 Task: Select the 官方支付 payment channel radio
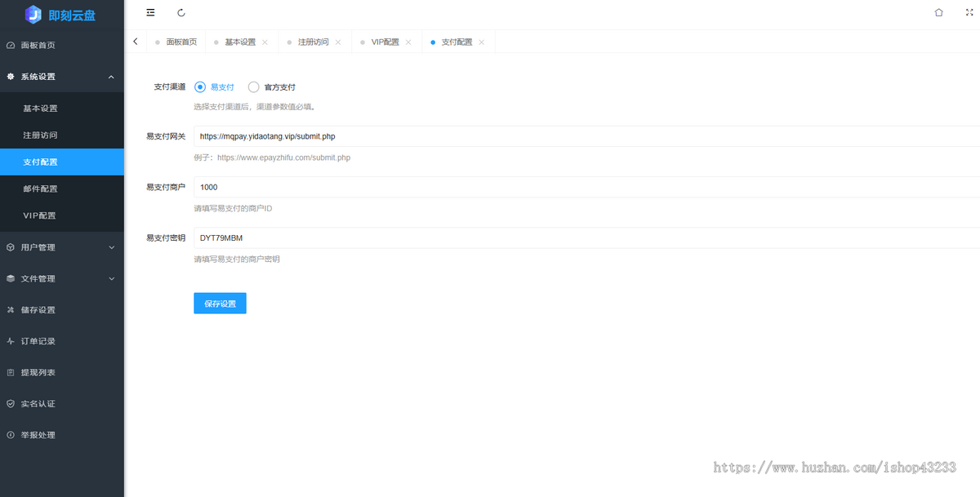(x=253, y=87)
